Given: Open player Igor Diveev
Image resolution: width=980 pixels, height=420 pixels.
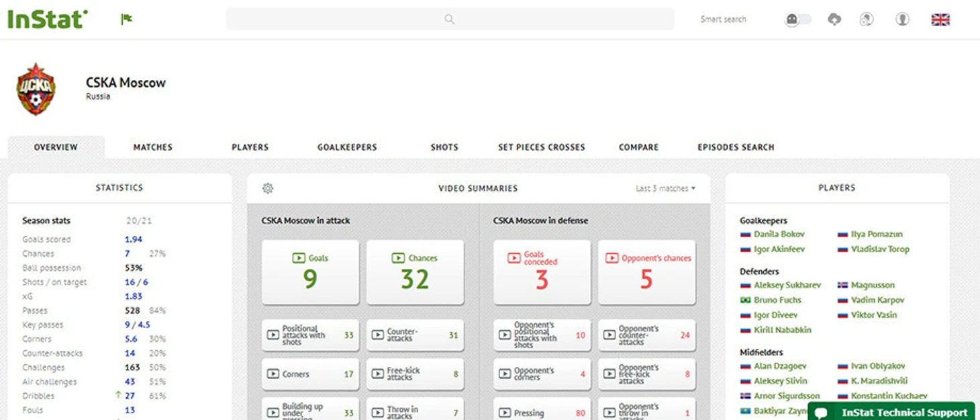Looking at the screenshot, I should [775, 315].
